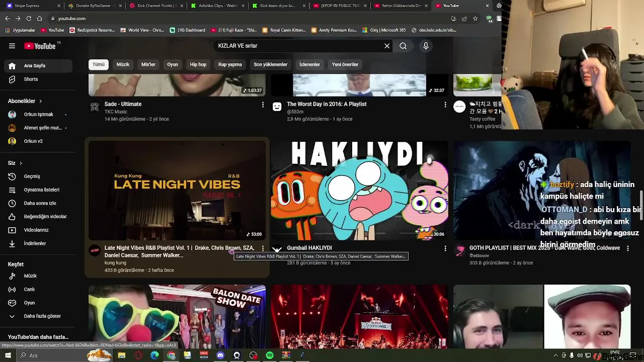Open Geçmiş history page
Image resolution: width=644 pixels, height=362 pixels.
(x=39, y=176)
